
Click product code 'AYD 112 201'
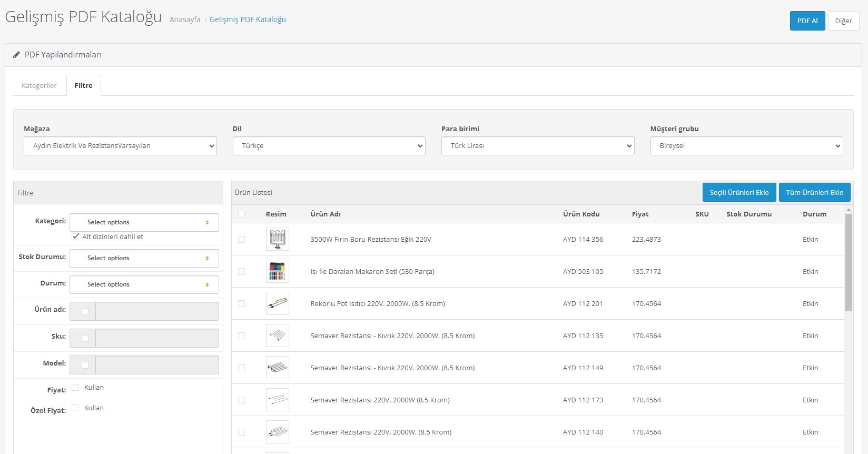[x=583, y=303]
